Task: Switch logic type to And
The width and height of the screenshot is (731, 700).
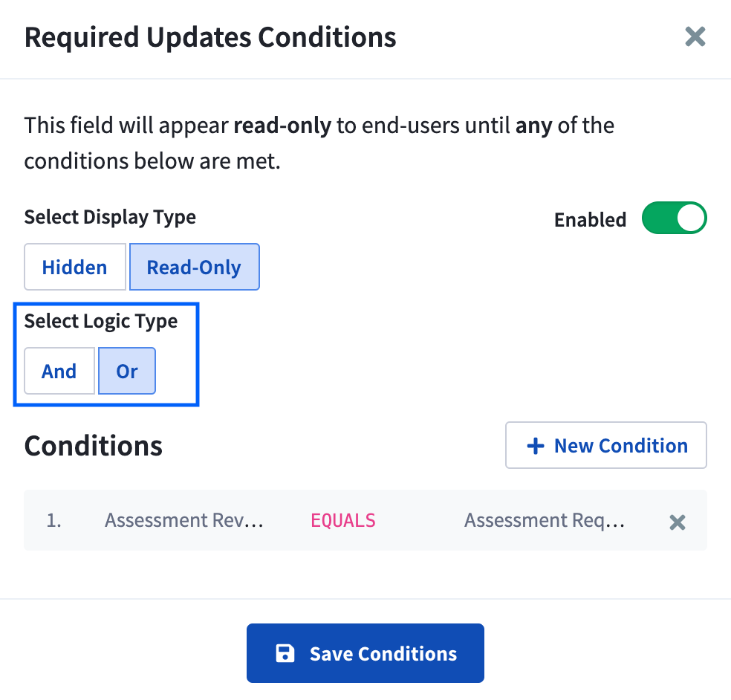Action: click(x=59, y=371)
